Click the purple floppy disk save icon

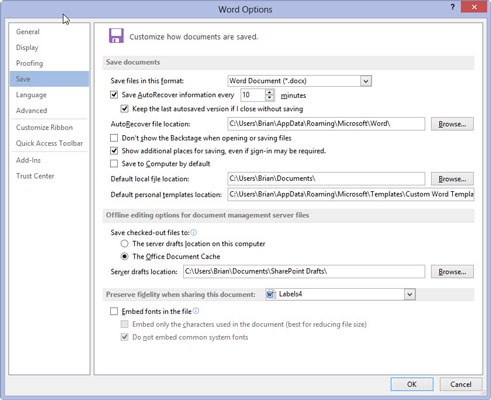tap(116, 36)
